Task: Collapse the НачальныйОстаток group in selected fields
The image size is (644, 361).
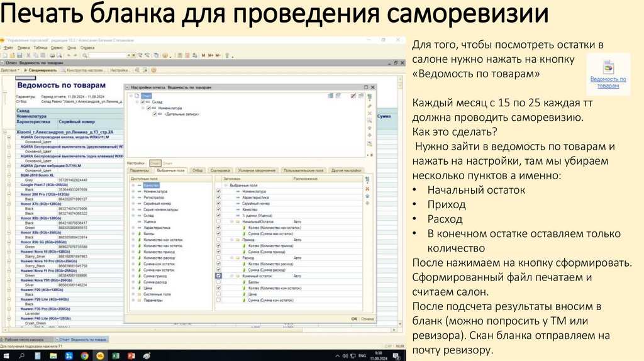Action: coord(231,221)
